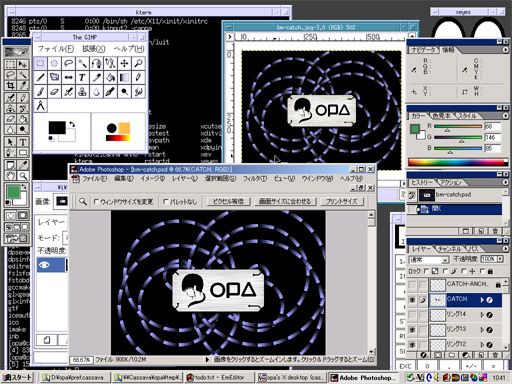
Task: Select the Text tool in GIMP toolbox
Action: click(82, 77)
